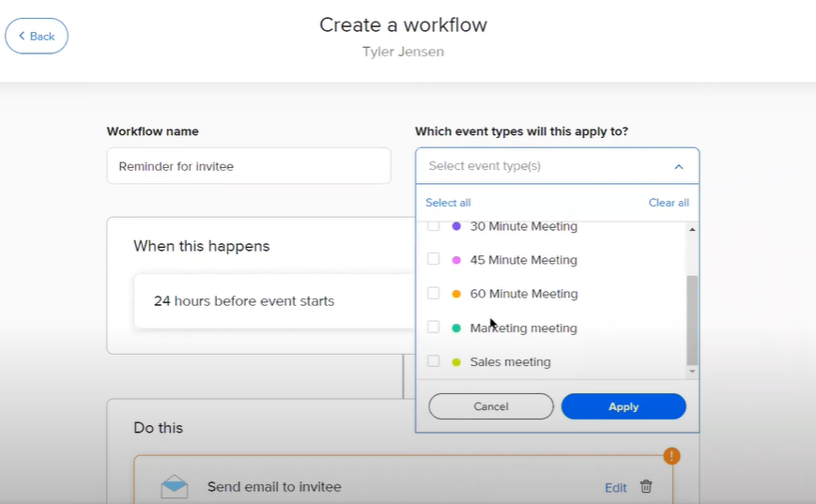Screen dimensions: 816x504
Task: Click the purple dot for 30 Minute Meeting
Action: (x=456, y=226)
